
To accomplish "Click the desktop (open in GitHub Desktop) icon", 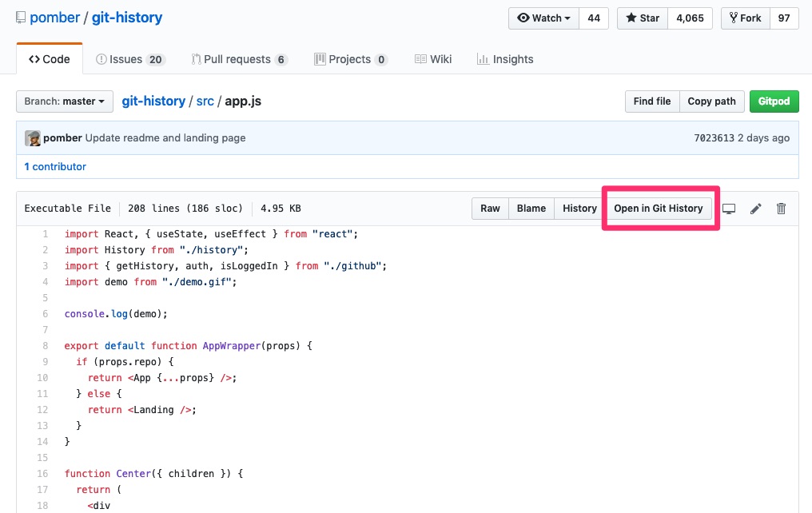I will [x=729, y=209].
